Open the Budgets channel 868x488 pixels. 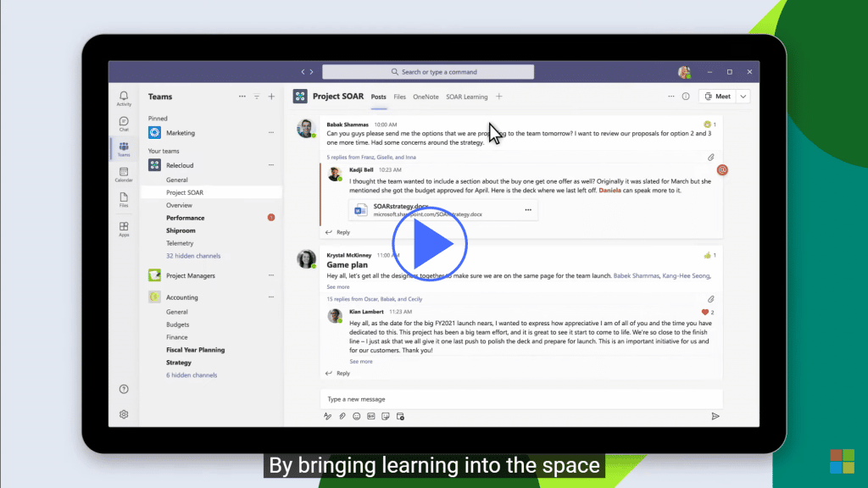click(178, 324)
